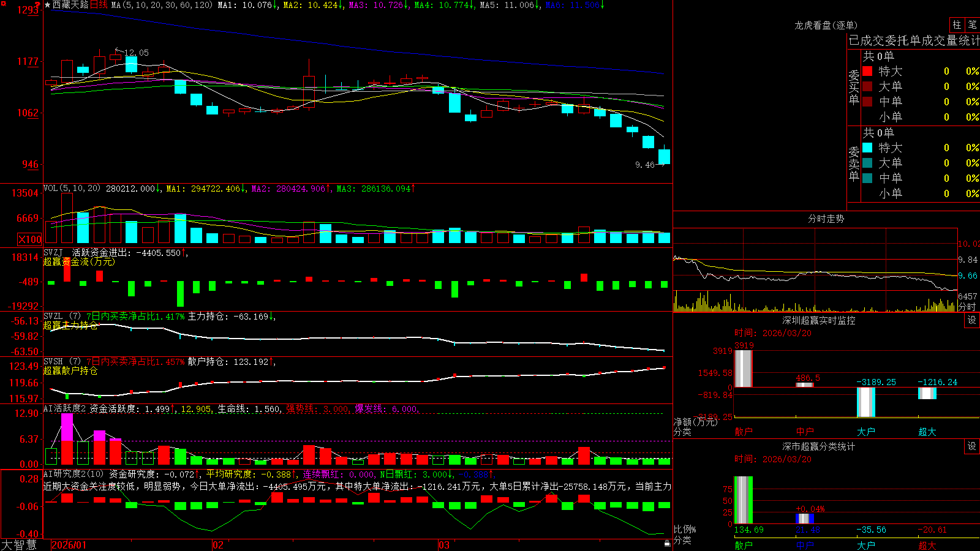The image size is (980, 551).
Task: Click the star marker before 西藏天路
Action: (x=48, y=5)
